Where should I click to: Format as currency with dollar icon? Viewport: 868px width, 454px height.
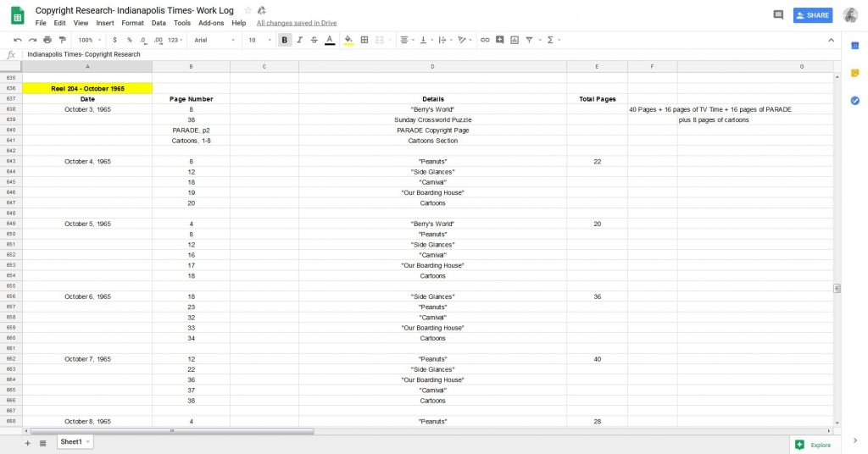114,40
